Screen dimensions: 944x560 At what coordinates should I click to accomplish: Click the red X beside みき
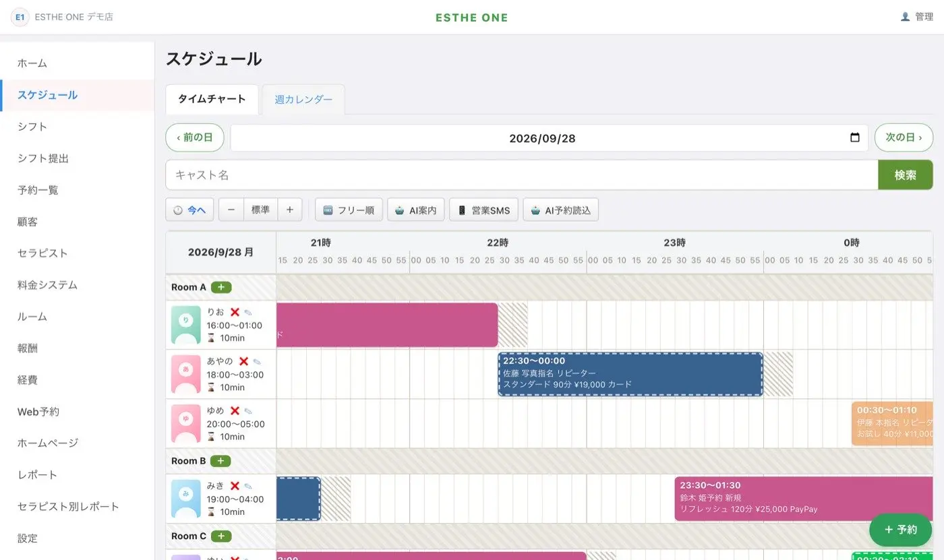click(235, 486)
